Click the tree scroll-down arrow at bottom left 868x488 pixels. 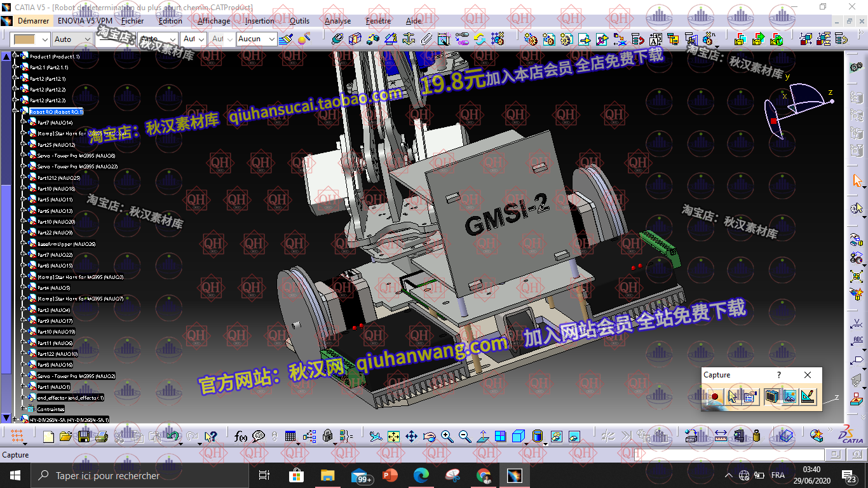[x=6, y=418]
